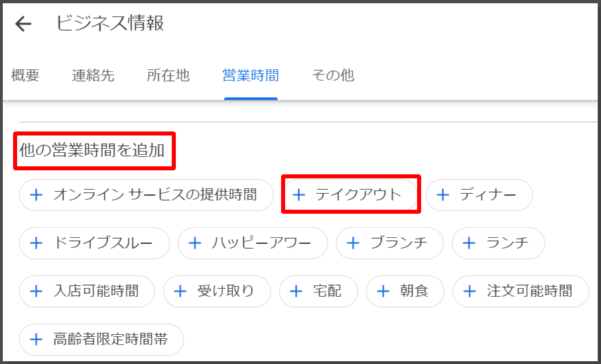
Task: Add 朝食 hours chip
Action: [405, 291]
